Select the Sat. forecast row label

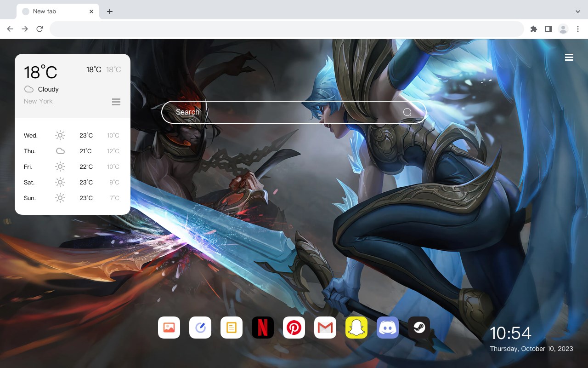(x=29, y=182)
